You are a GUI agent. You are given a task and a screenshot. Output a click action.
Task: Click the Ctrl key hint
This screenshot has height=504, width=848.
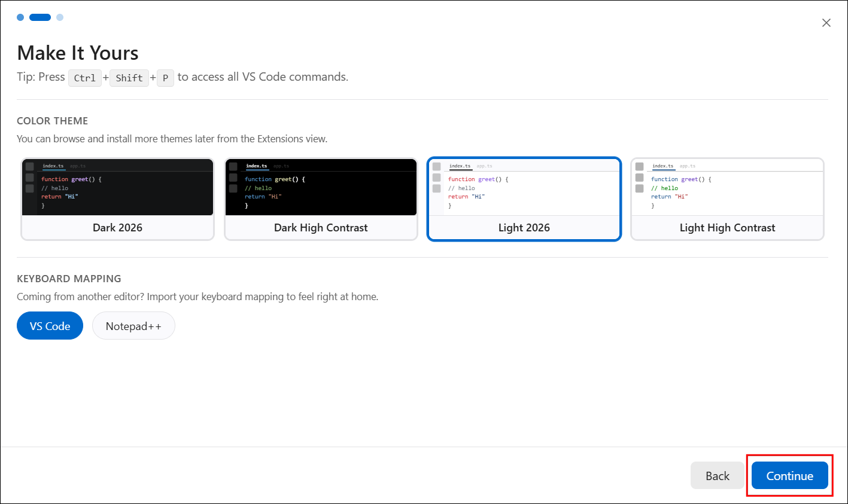(x=85, y=78)
